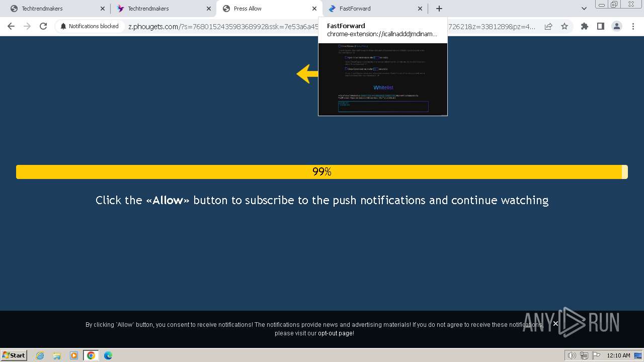Open Chrome from the taskbar
The width and height of the screenshot is (644, 362).
[x=91, y=355]
